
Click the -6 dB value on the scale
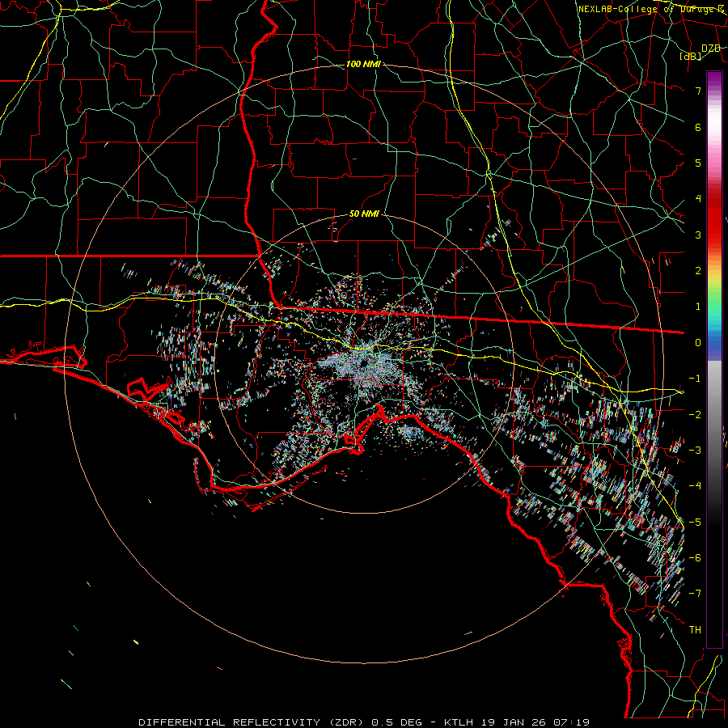point(695,557)
